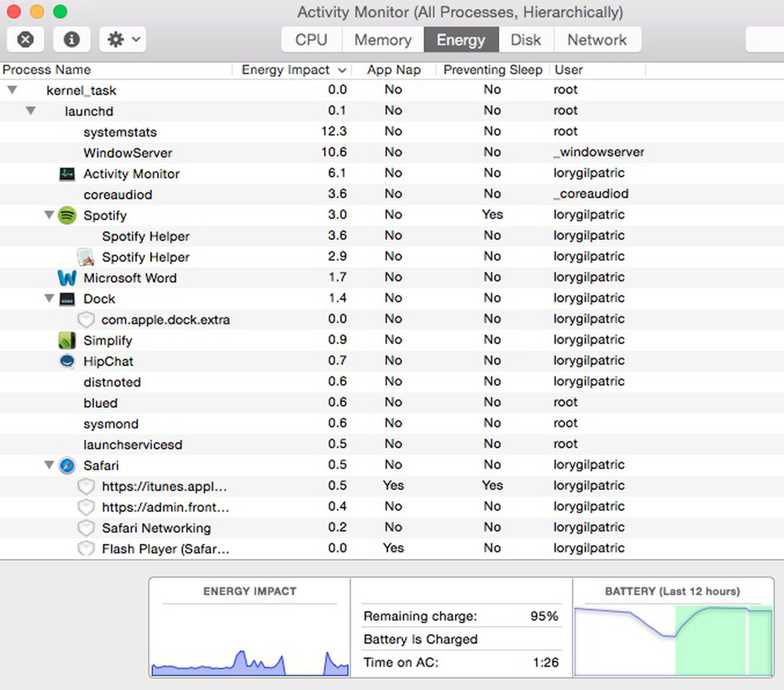Click the Simplify app icon
Image resolution: width=784 pixels, height=690 pixels.
(x=67, y=340)
